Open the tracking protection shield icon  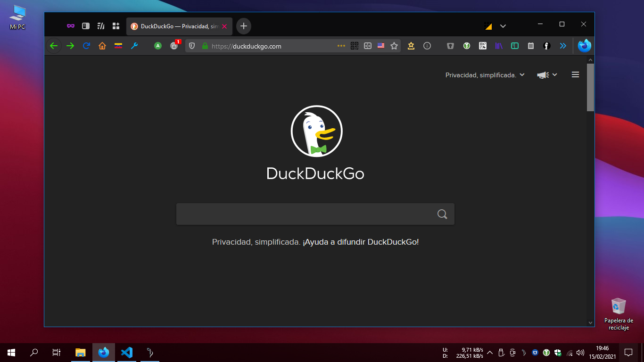click(x=192, y=46)
